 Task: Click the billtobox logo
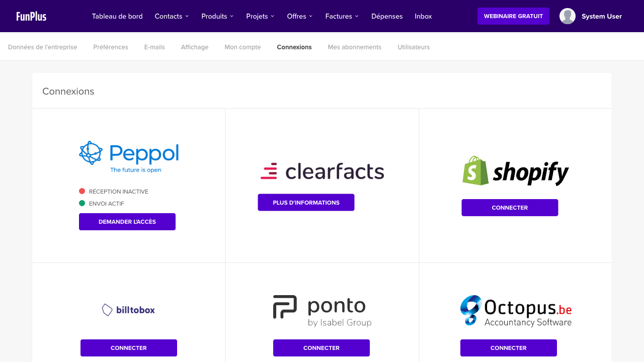coord(128,310)
